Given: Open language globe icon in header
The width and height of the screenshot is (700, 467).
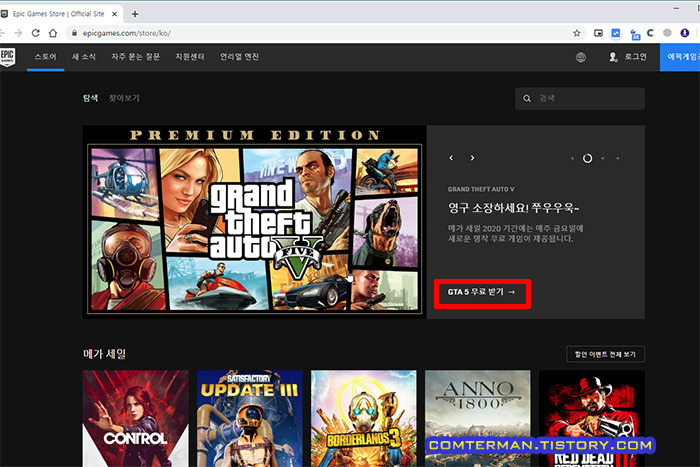Looking at the screenshot, I should click(581, 57).
